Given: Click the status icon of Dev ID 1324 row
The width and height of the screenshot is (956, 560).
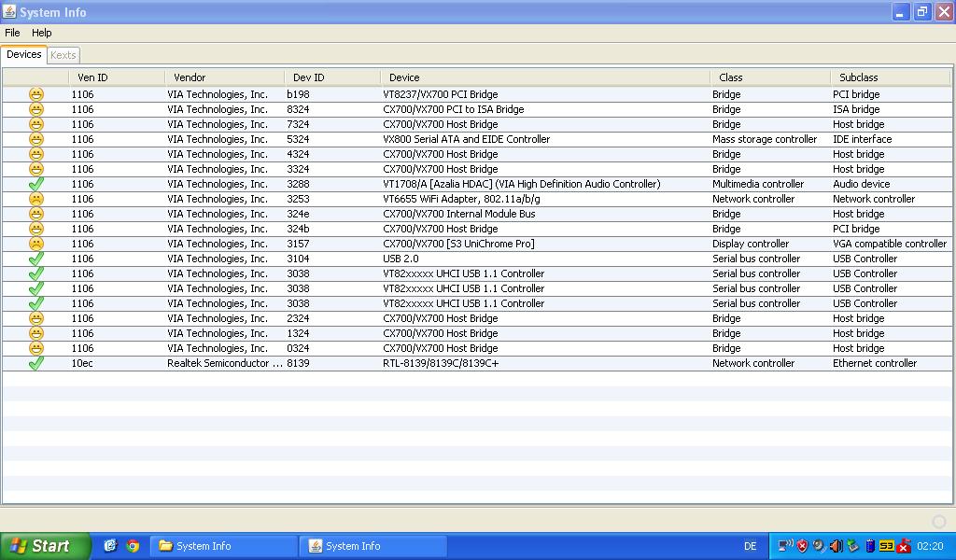Looking at the screenshot, I should [x=36, y=333].
